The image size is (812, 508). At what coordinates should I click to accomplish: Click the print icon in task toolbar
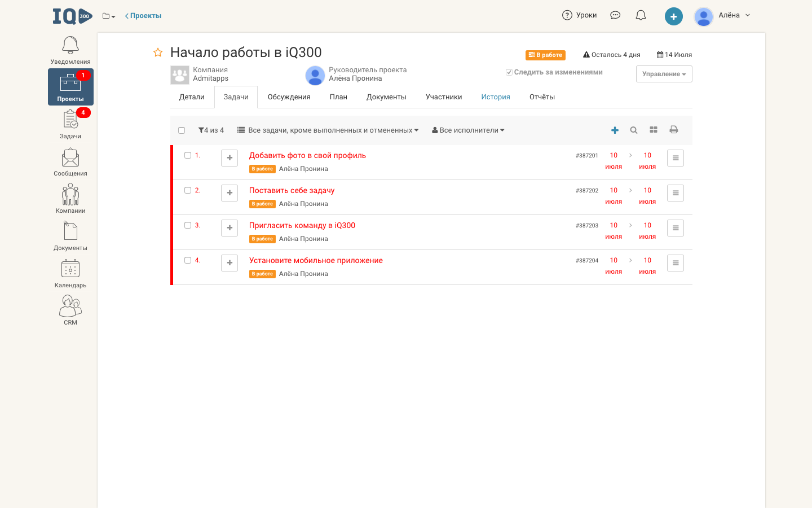(x=673, y=130)
